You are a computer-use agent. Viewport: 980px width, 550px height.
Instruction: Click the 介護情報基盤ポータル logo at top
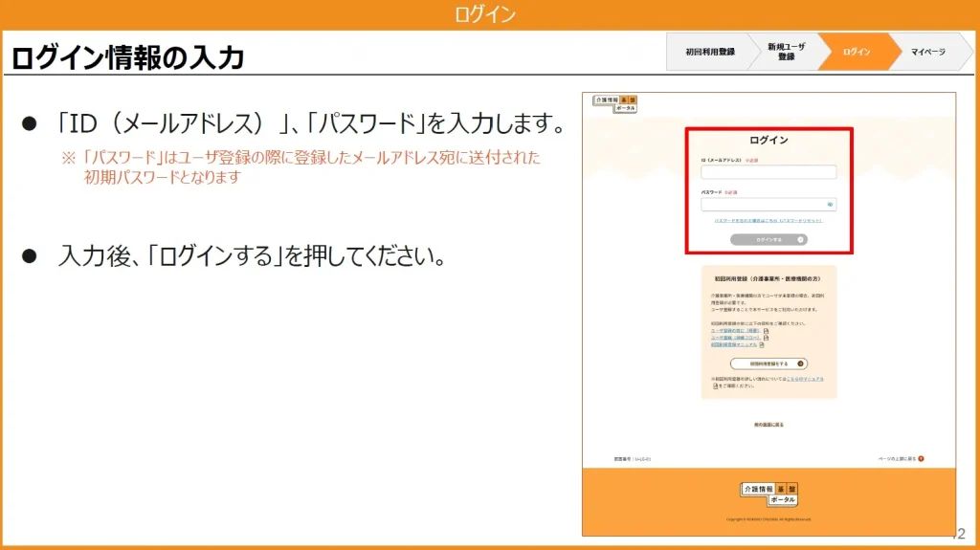(x=613, y=103)
